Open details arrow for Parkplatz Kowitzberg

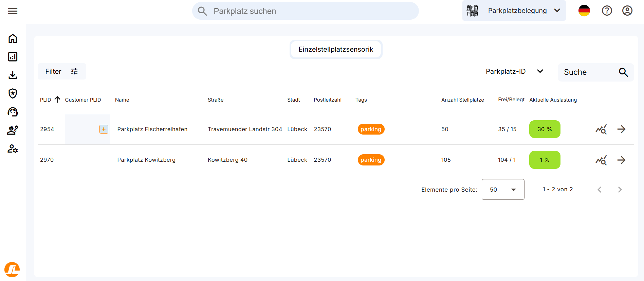(x=621, y=160)
